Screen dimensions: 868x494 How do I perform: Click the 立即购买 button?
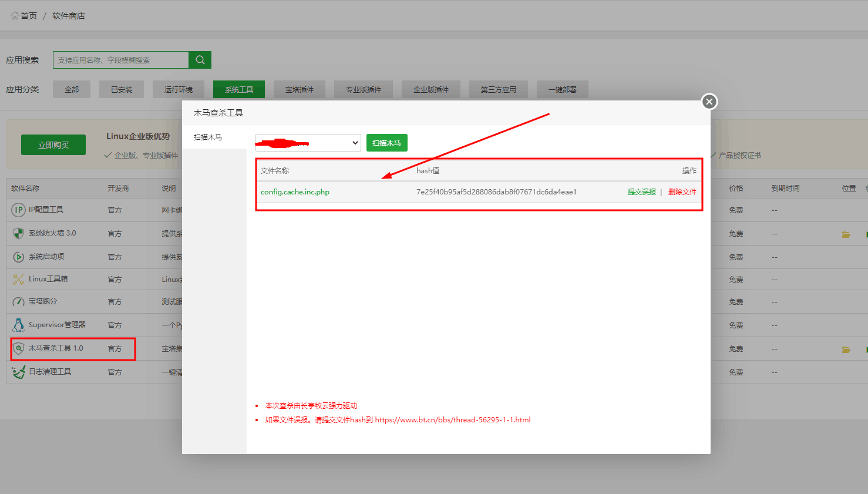tap(53, 145)
